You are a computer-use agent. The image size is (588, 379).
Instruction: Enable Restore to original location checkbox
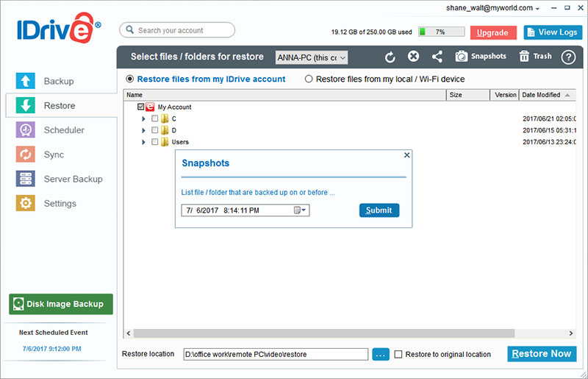pyautogui.click(x=398, y=354)
